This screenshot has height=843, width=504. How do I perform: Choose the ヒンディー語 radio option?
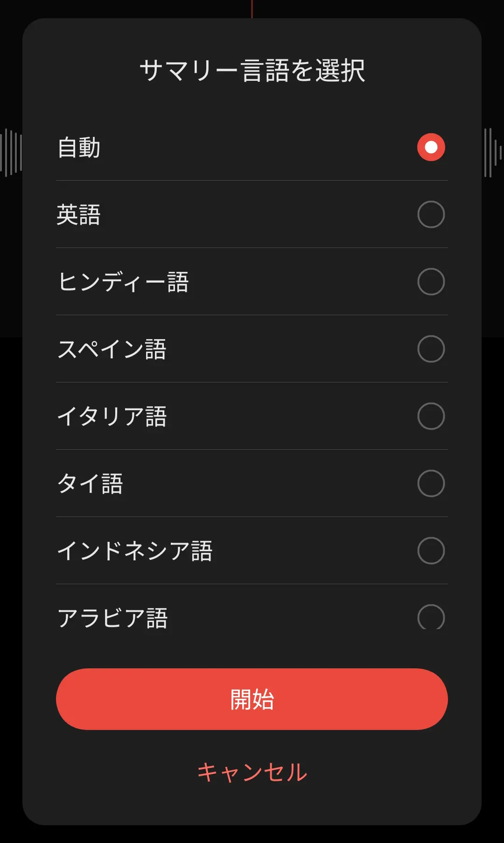click(x=431, y=282)
